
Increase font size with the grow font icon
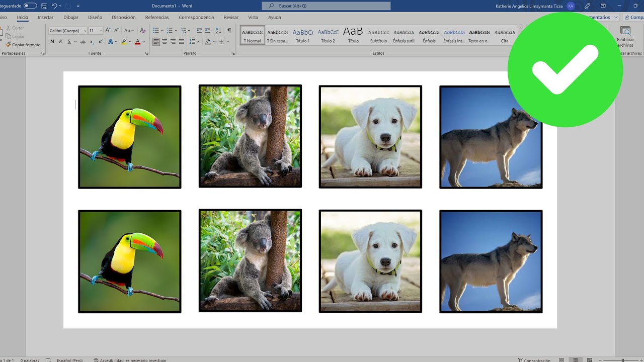pyautogui.click(x=109, y=31)
